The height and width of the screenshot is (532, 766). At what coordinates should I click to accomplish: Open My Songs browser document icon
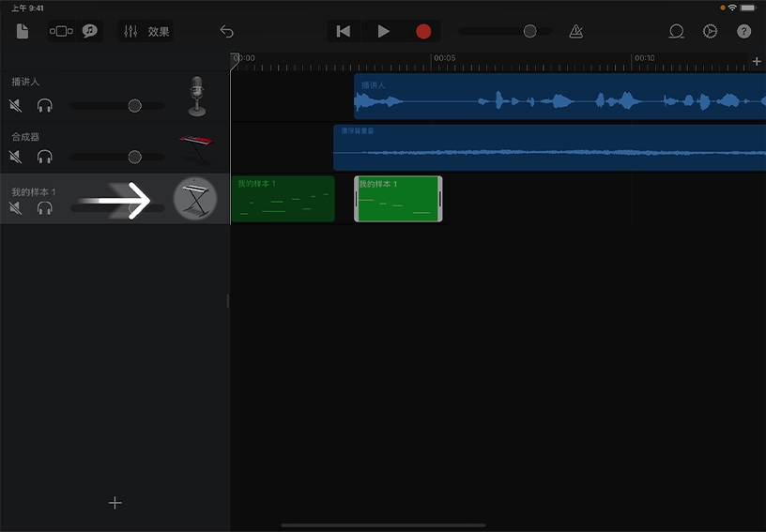[x=23, y=31]
